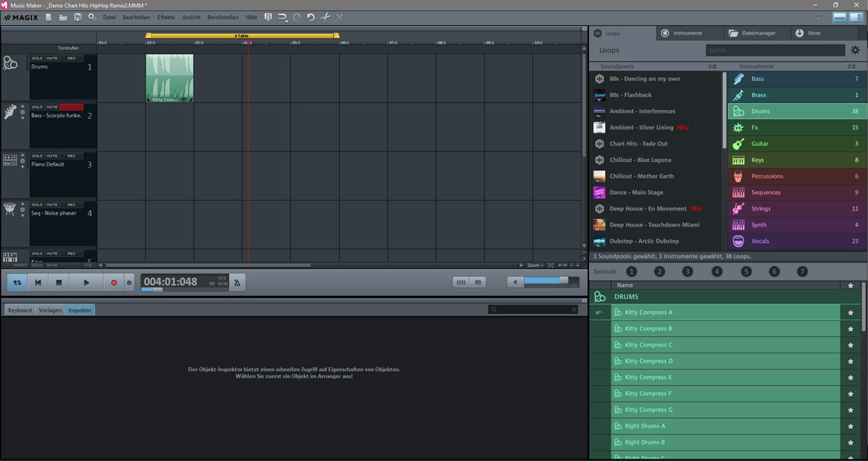Select the Keys instrument category

(x=797, y=160)
